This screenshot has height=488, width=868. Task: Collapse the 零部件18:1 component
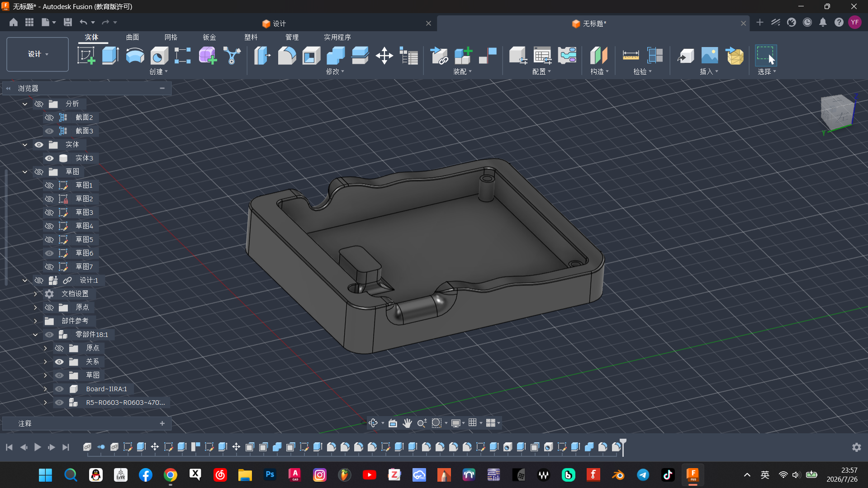point(35,335)
